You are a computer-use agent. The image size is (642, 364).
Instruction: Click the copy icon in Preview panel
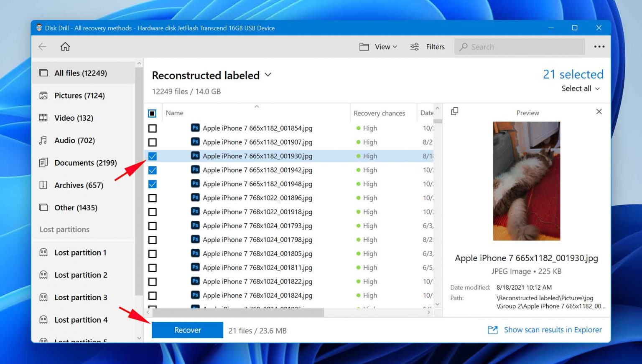tap(455, 111)
